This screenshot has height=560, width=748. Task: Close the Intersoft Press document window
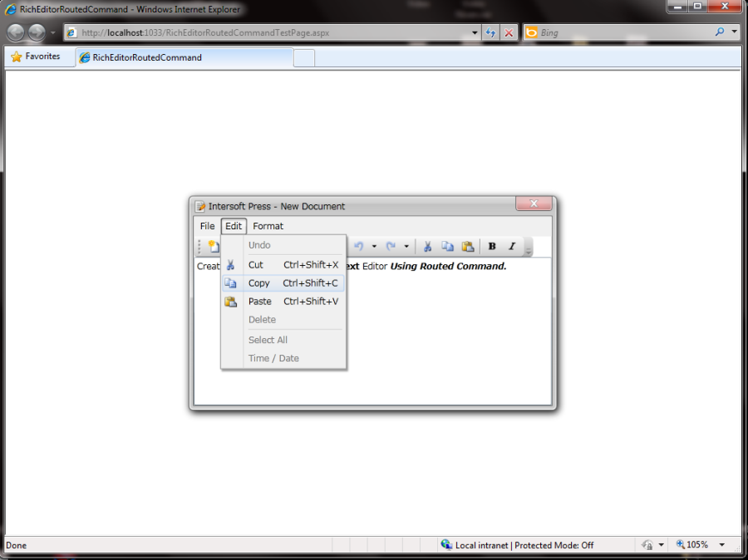pyautogui.click(x=534, y=204)
